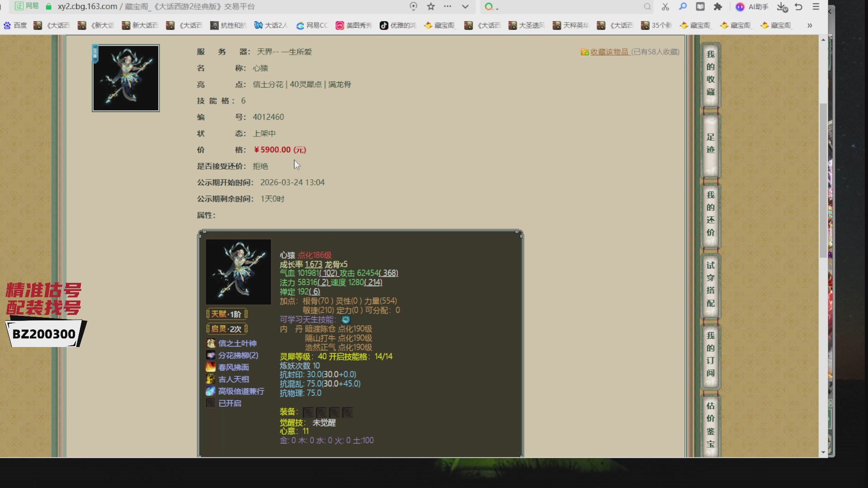Click the password key icon in toolbar
868x488 pixels.
pos(683,7)
